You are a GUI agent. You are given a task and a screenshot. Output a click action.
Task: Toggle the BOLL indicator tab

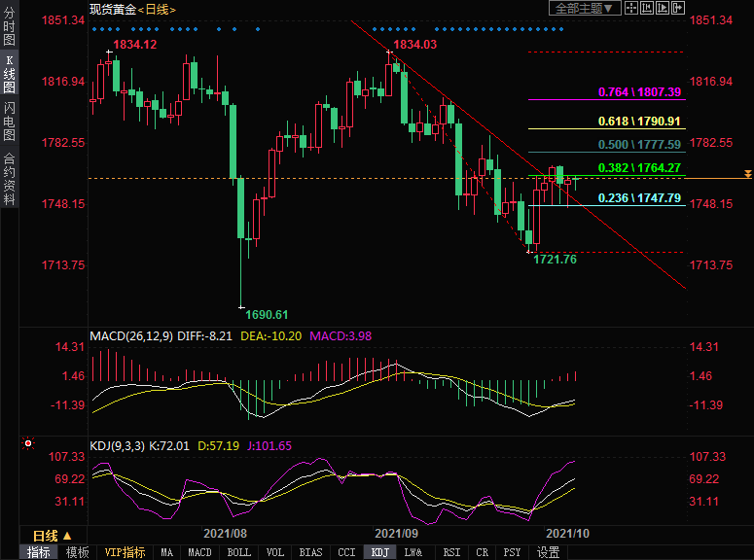tap(237, 552)
